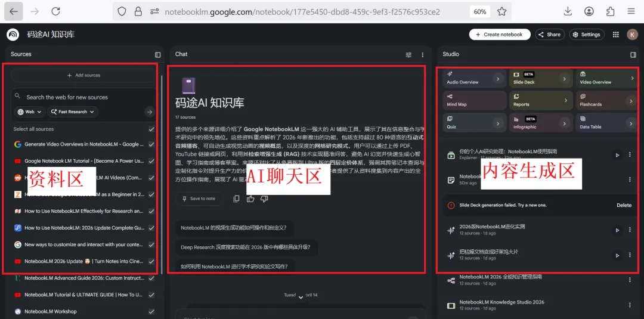
Task: Open the Google apps grid icon
Action: click(x=615, y=35)
